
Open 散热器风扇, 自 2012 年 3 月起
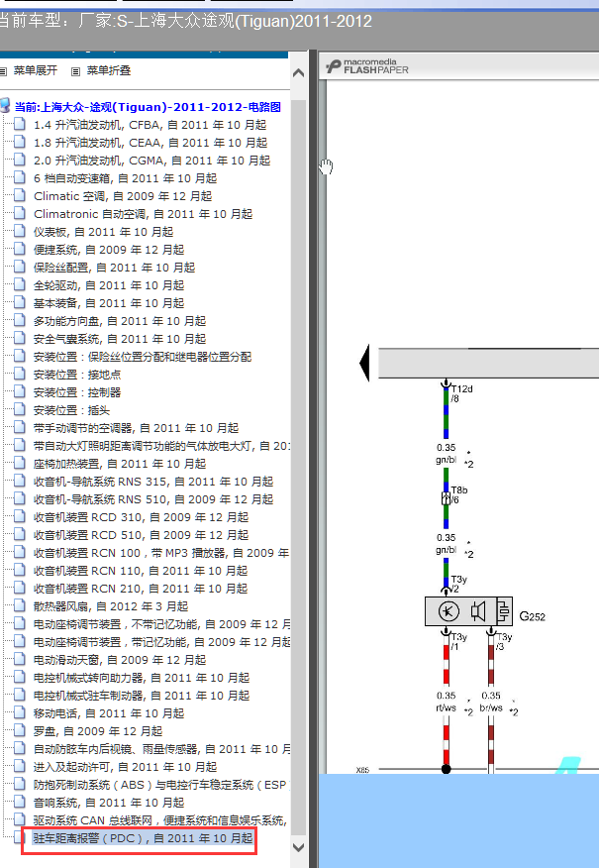(111, 606)
